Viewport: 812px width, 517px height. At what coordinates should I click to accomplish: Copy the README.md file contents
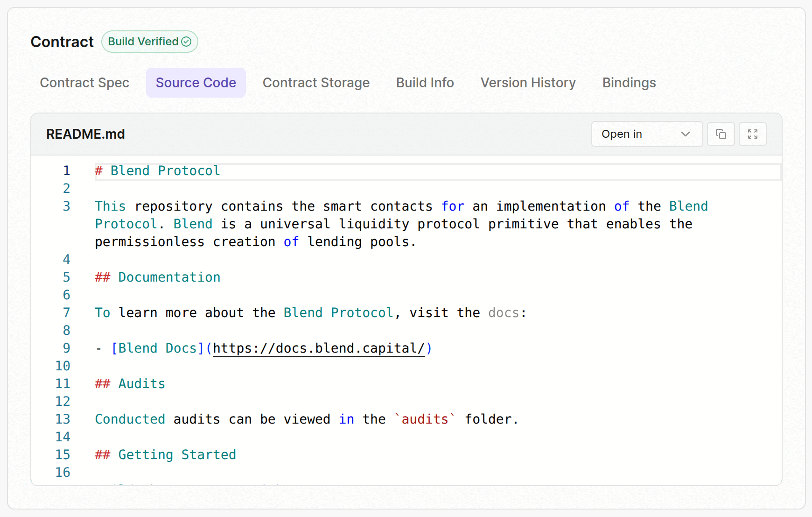721,134
